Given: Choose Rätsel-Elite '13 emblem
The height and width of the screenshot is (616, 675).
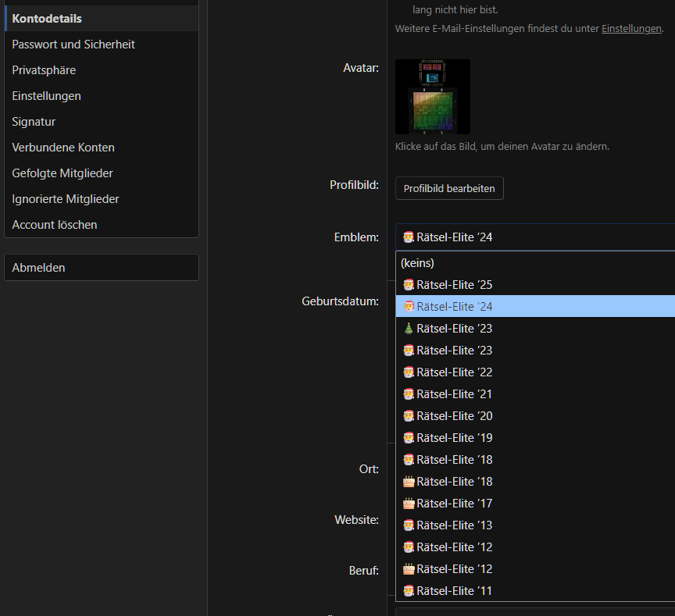Looking at the screenshot, I should click(535, 525).
